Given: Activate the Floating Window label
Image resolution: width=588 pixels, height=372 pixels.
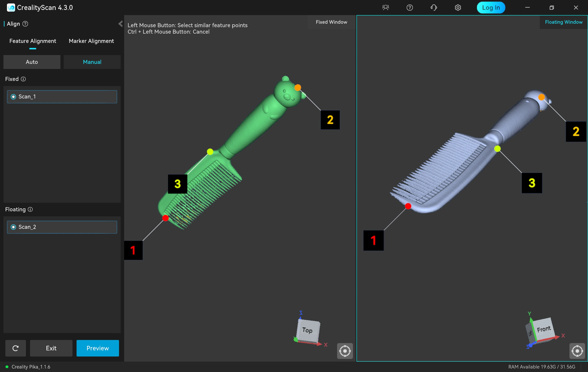Looking at the screenshot, I should click(x=563, y=22).
